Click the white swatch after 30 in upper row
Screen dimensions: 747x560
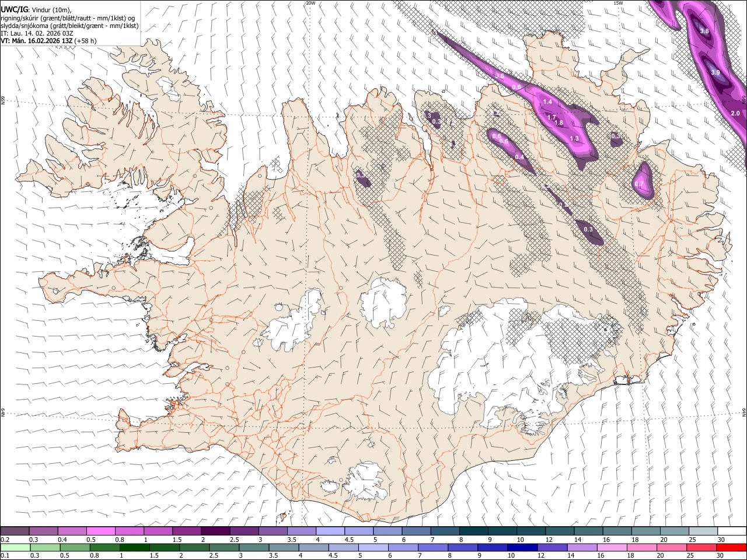pos(732,531)
